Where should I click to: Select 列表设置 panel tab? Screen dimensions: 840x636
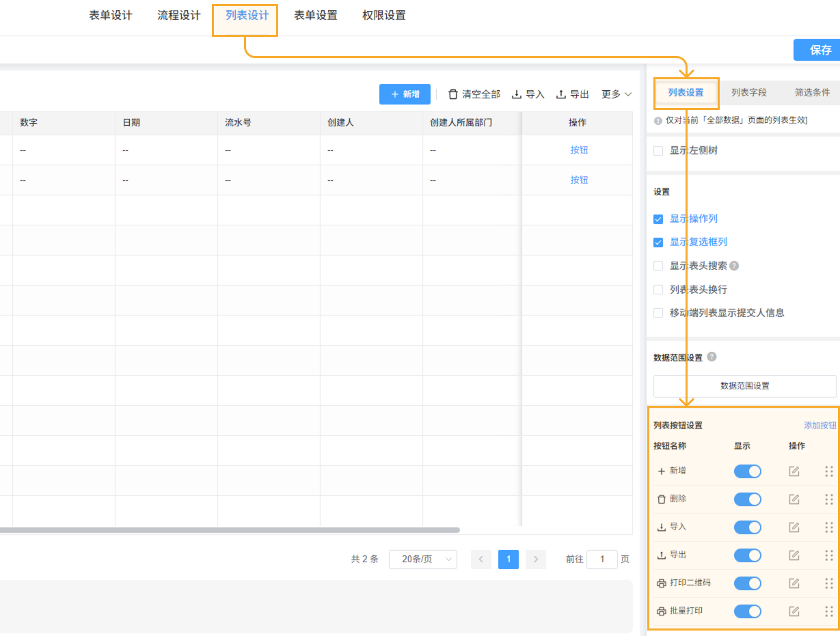click(x=686, y=93)
